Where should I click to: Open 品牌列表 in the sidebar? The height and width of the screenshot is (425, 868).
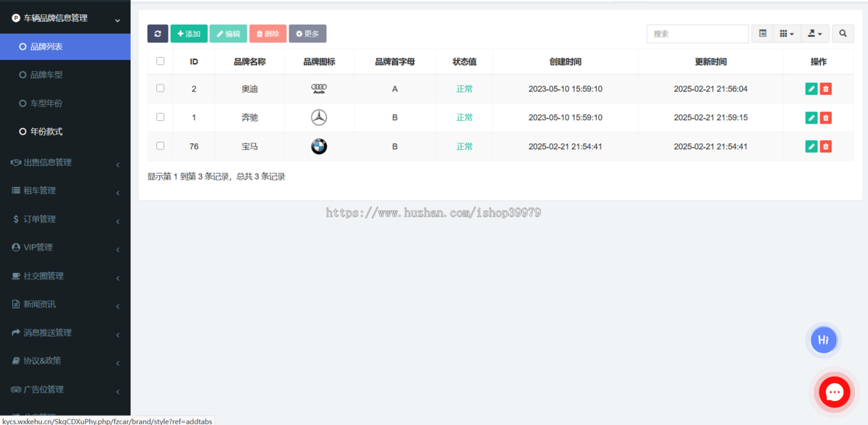[65, 46]
